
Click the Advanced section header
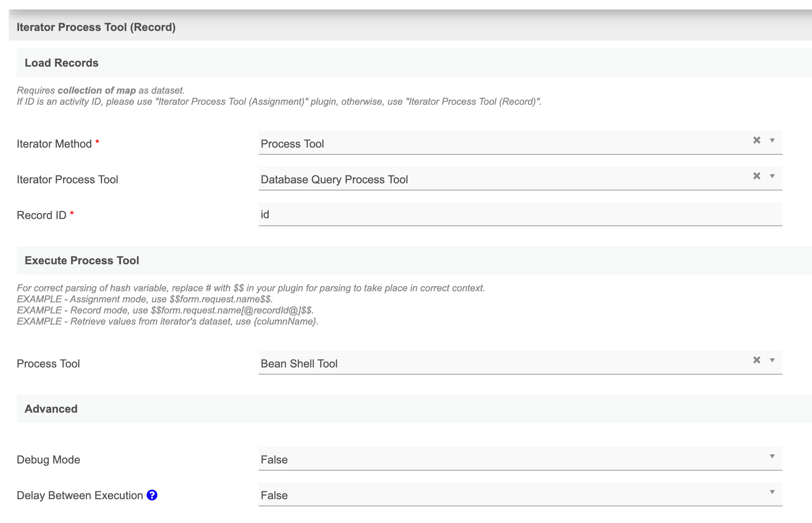pyautogui.click(x=51, y=409)
